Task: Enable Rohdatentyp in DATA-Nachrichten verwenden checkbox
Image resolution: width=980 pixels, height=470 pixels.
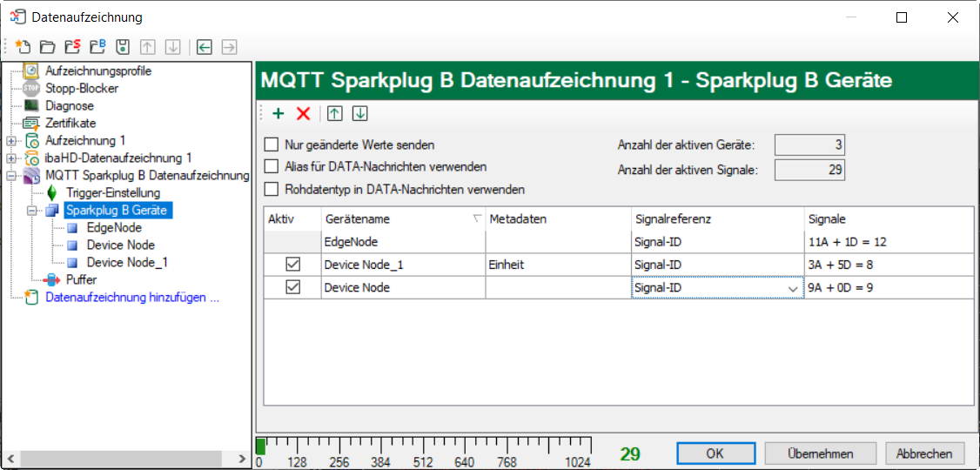Action: [x=272, y=188]
